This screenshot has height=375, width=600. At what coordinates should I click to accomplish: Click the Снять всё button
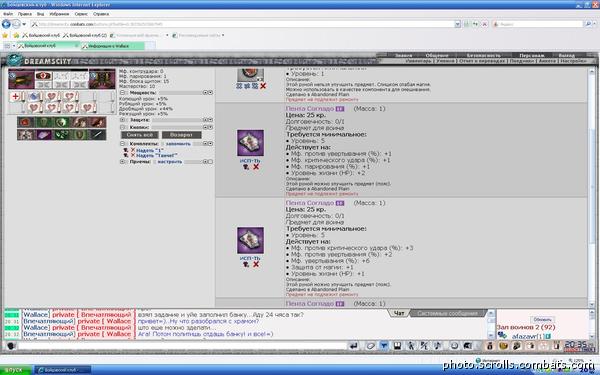[x=140, y=135]
